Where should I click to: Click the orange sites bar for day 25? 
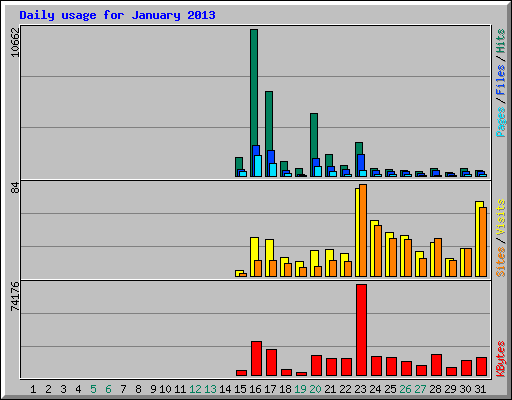393,257
